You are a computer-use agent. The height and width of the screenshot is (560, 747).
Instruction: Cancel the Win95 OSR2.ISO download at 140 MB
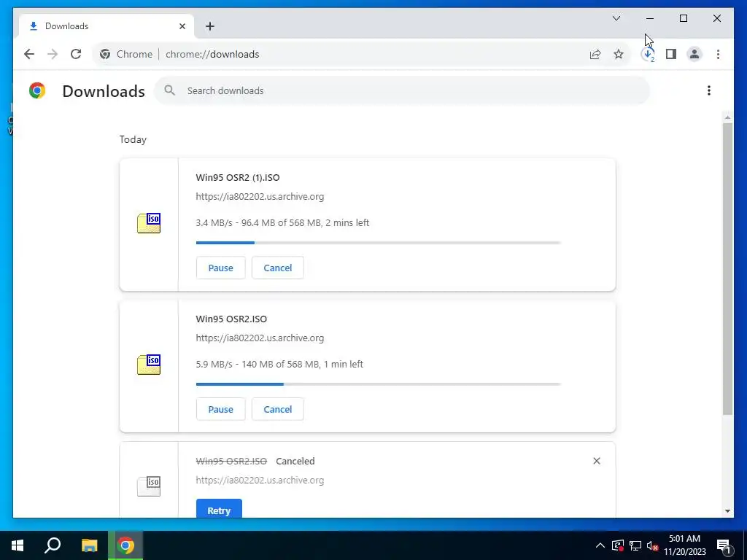(x=278, y=409)
